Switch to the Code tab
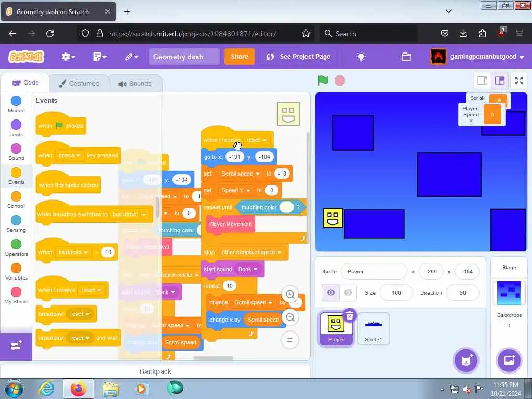 (25, 83)
